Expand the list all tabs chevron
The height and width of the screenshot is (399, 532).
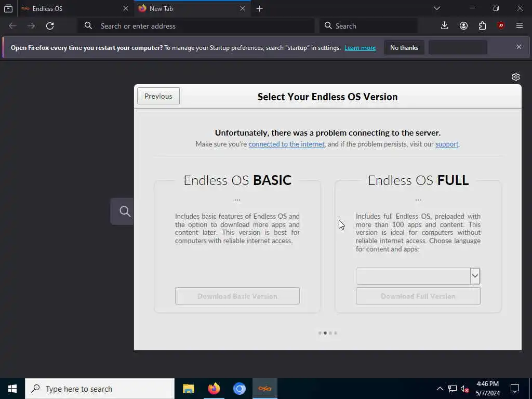point(437,8)
